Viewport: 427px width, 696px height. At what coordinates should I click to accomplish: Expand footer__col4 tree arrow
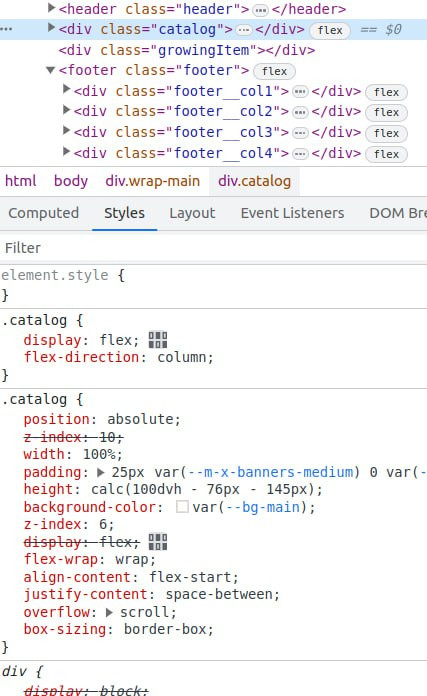coord(66,151)
